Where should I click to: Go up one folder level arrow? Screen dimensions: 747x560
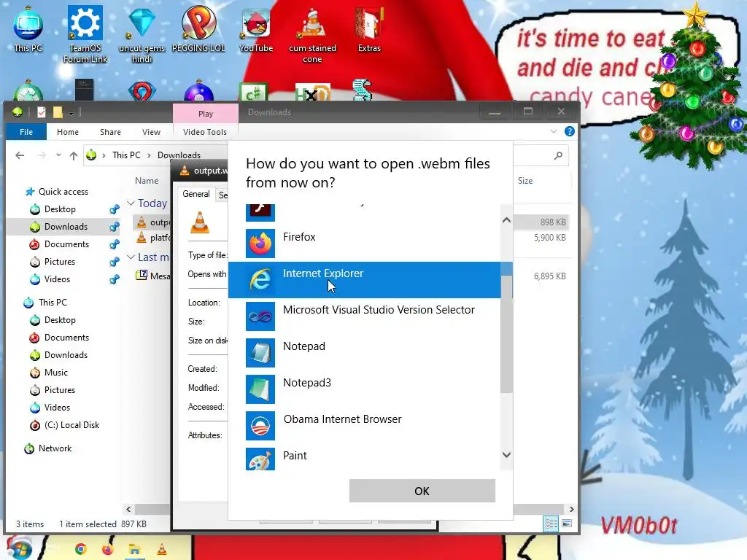click(x=74, y=155)
